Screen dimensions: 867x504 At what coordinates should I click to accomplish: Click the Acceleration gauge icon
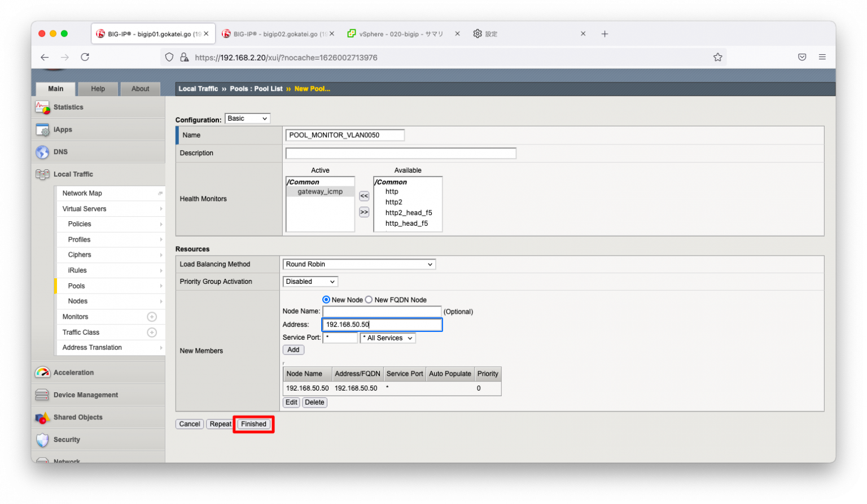coord(42,372)
